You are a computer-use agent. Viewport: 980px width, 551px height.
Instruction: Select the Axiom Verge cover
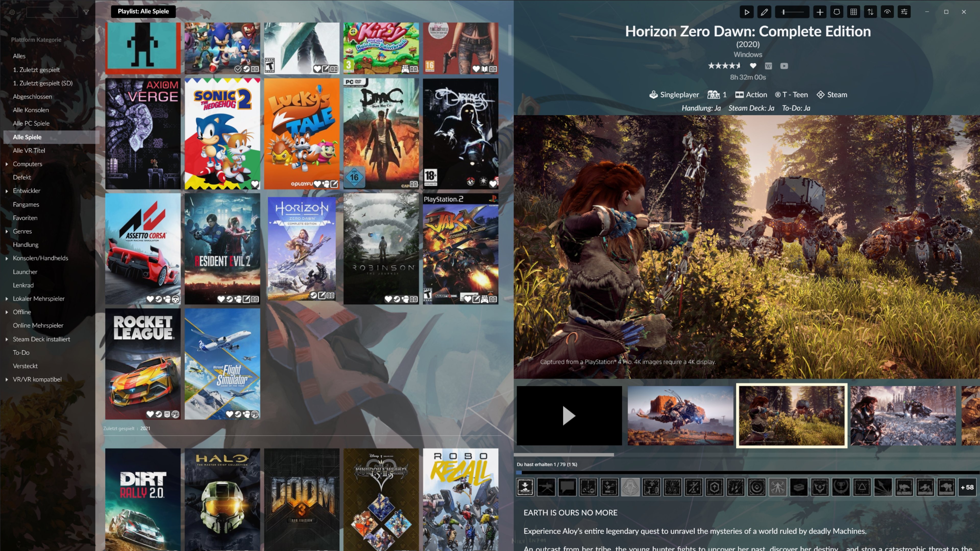143,134
